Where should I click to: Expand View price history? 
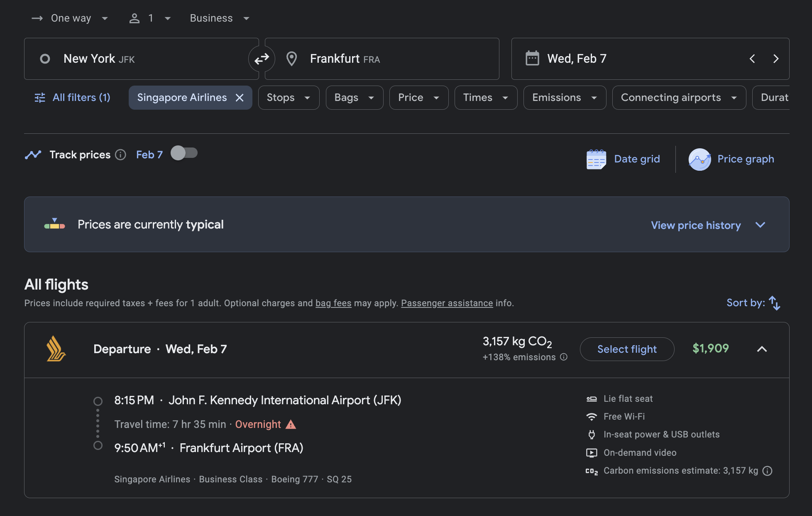[708, 225]
